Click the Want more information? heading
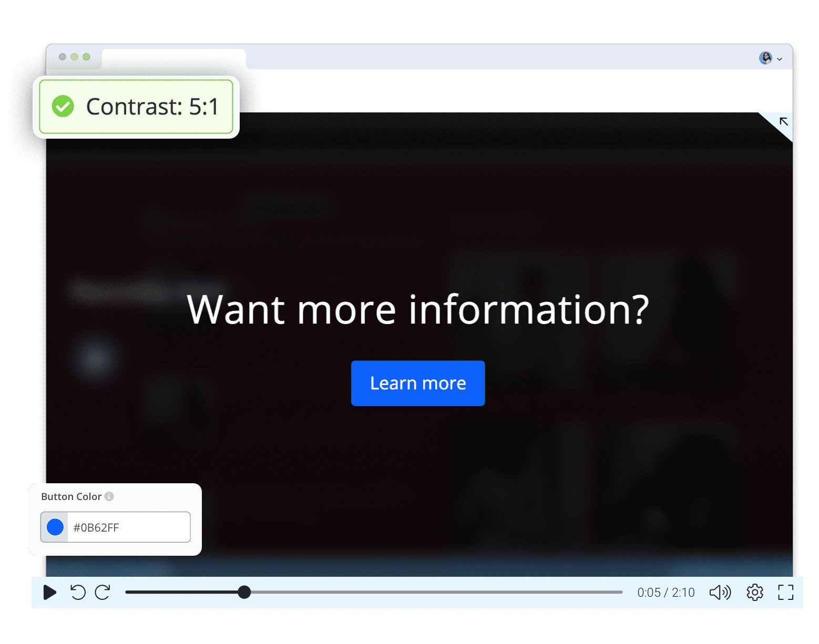The height and width of the screenshot is (644, 819). coord(418,310)
